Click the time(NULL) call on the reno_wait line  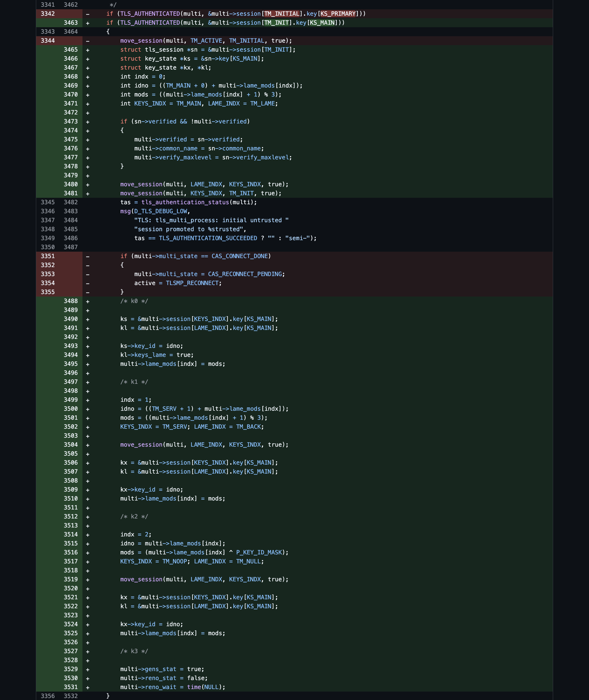204,687
